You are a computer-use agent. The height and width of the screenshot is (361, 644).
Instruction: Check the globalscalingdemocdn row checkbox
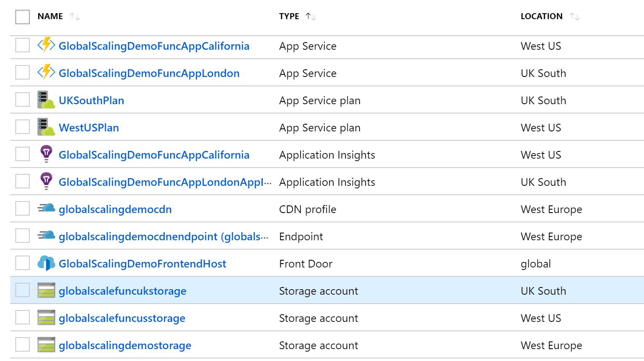click(23, 208)
